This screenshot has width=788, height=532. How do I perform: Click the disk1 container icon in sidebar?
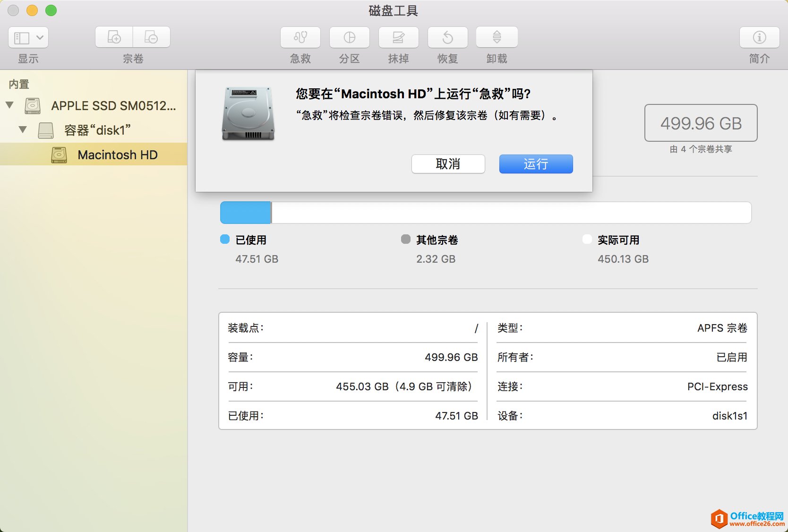point(46,130)
